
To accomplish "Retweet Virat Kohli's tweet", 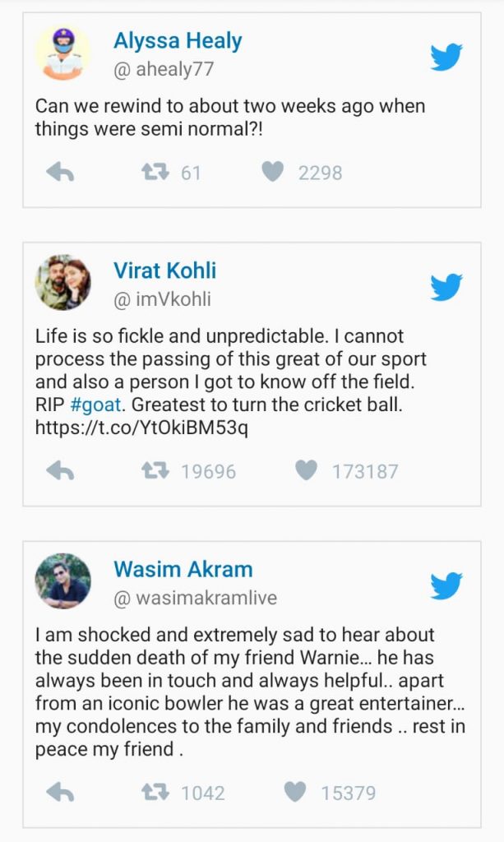I will pos(155,471).
